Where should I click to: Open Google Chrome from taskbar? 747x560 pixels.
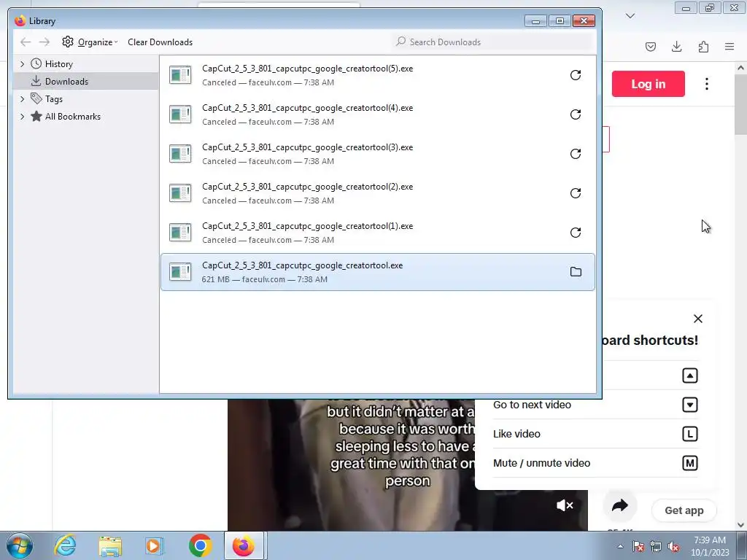(200, 545)
